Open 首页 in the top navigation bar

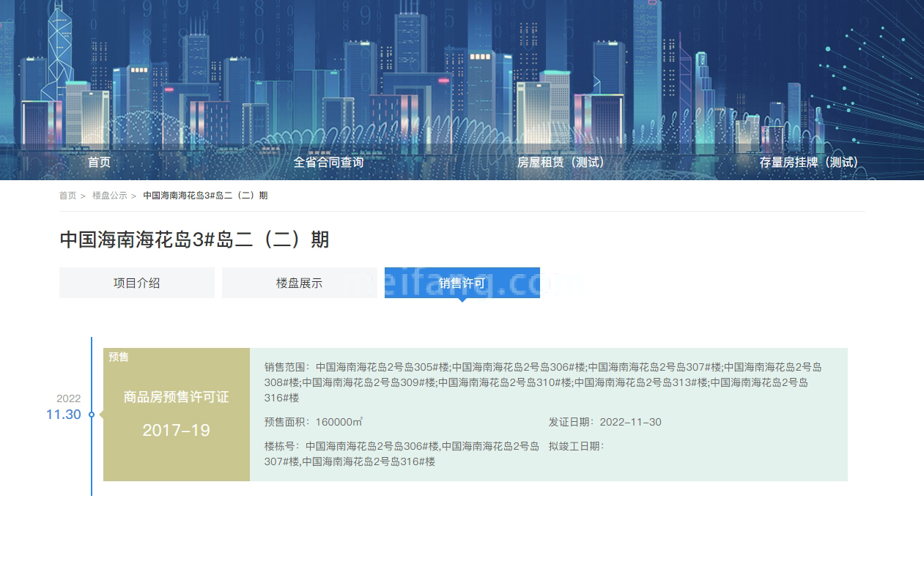click(99, 163)
